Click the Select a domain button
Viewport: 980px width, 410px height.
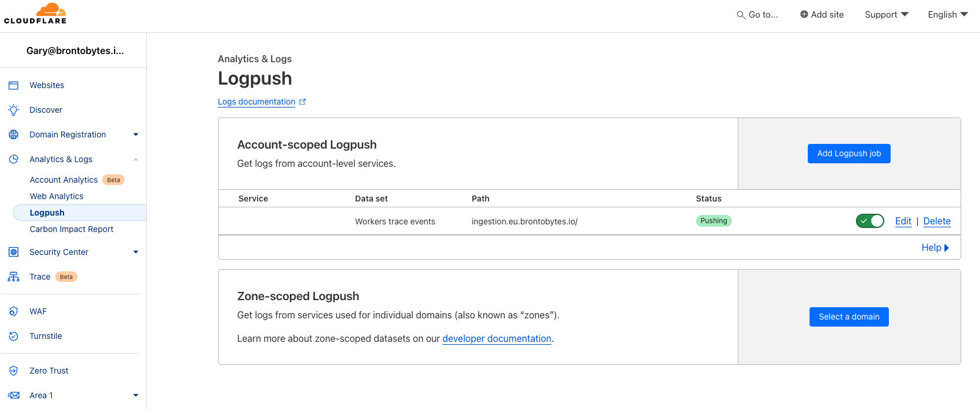click(849, 317)
